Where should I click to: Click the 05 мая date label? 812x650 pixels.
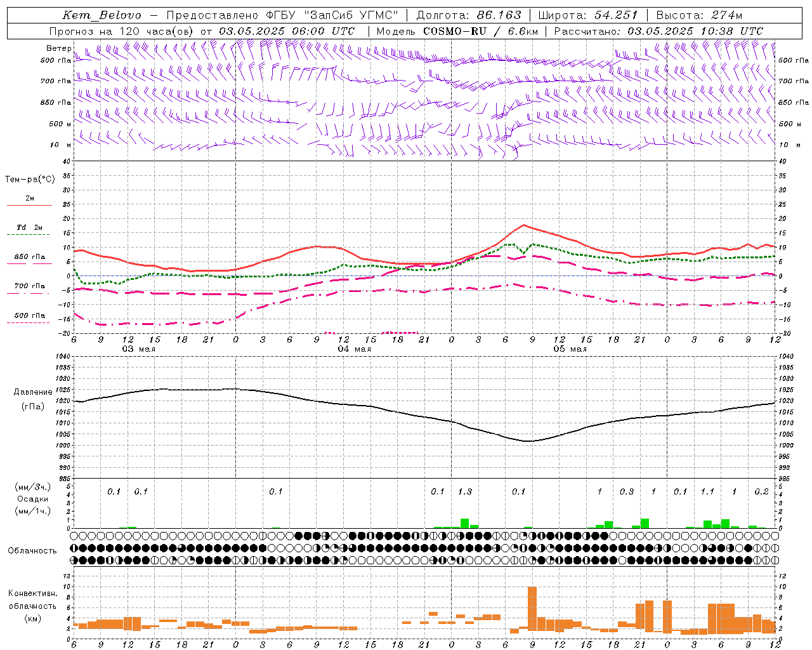pos(570,349)
